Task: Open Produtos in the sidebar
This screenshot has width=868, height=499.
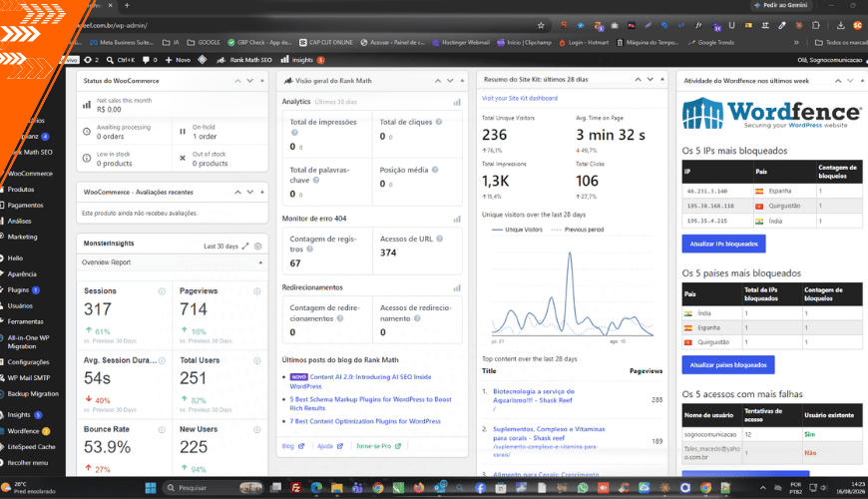Action: (21, 190)
